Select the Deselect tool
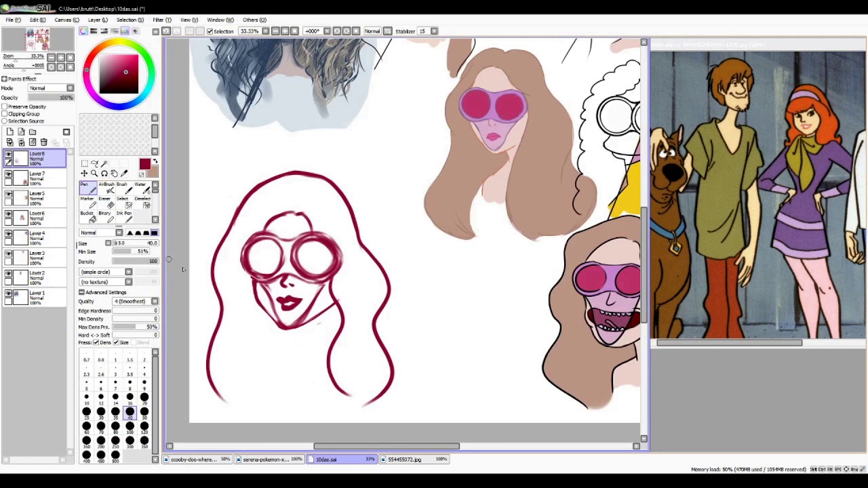 (x=142, y=202)
